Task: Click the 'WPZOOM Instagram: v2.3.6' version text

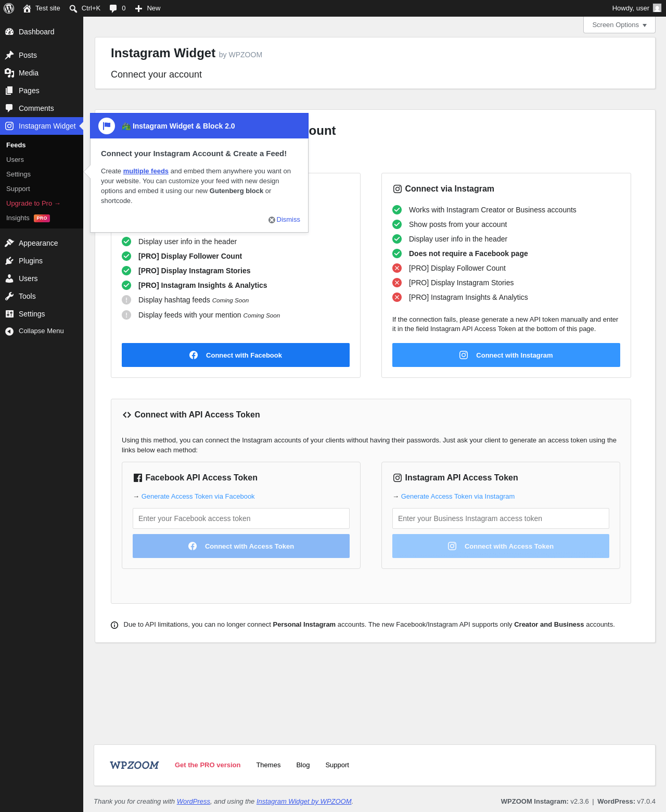Action: 545,802
